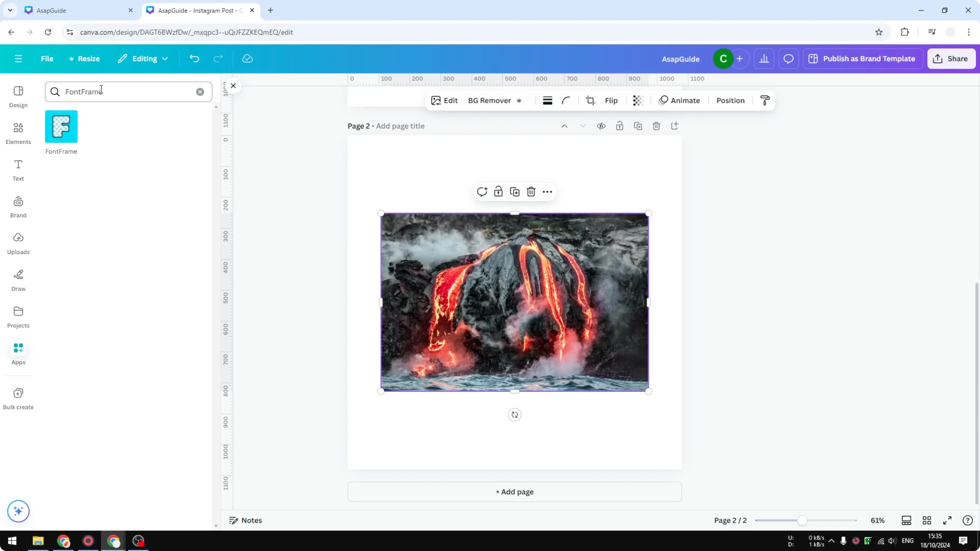
Task: Delete the selected lava image
Action: coord(531,192)
